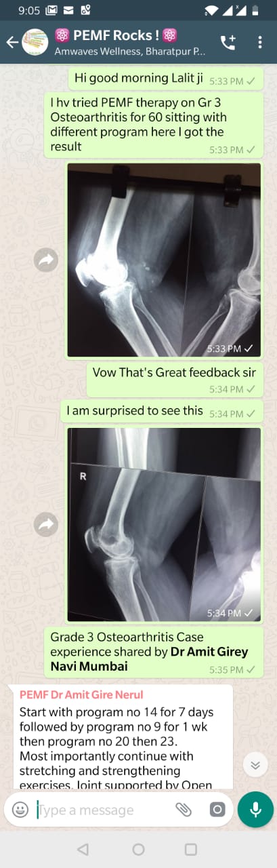Tap the Android home circle button
The height and width of the screenshot is (868, 277).
pos(138,849)
